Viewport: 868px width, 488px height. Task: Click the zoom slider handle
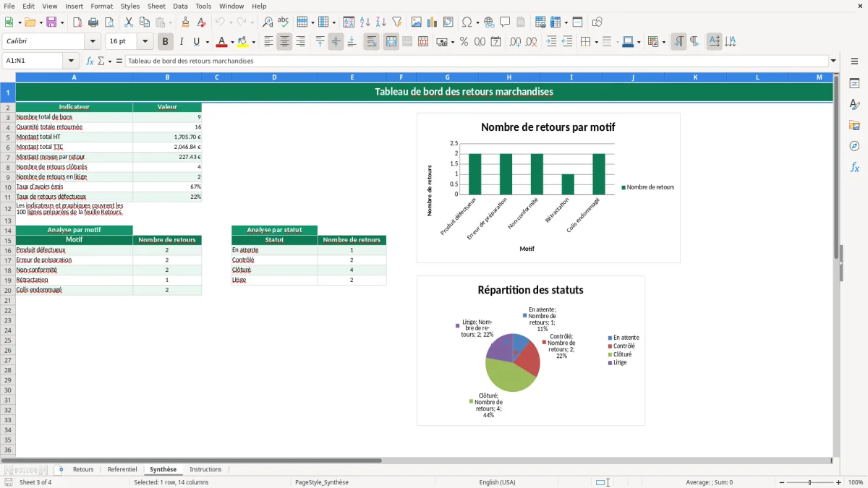pyautogui.click(x=810, y=482)
